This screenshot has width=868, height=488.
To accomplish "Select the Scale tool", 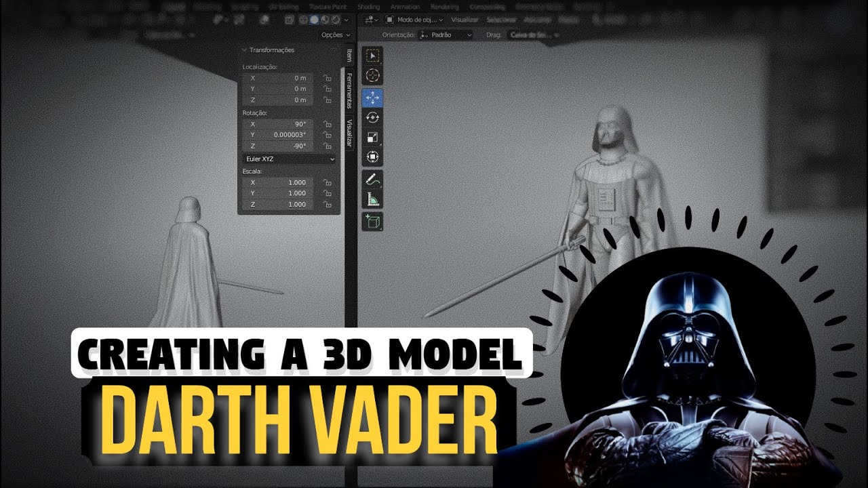I will click(x=372, y=137).
